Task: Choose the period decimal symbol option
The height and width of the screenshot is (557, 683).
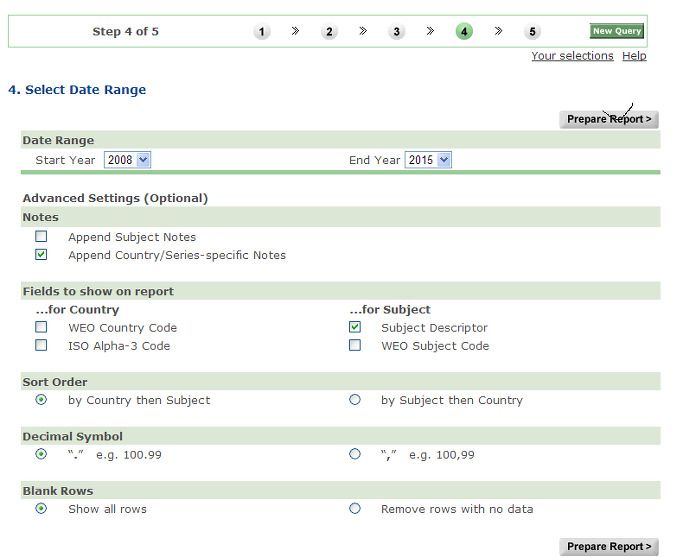Action: click(41, 454)
